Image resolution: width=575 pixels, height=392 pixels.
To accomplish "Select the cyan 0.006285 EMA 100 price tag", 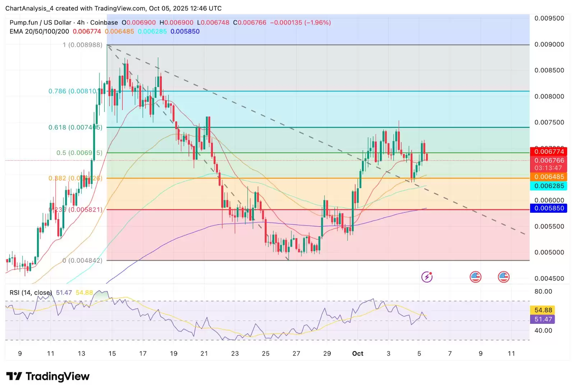I will pyautogui.click(x=548, y=186).
